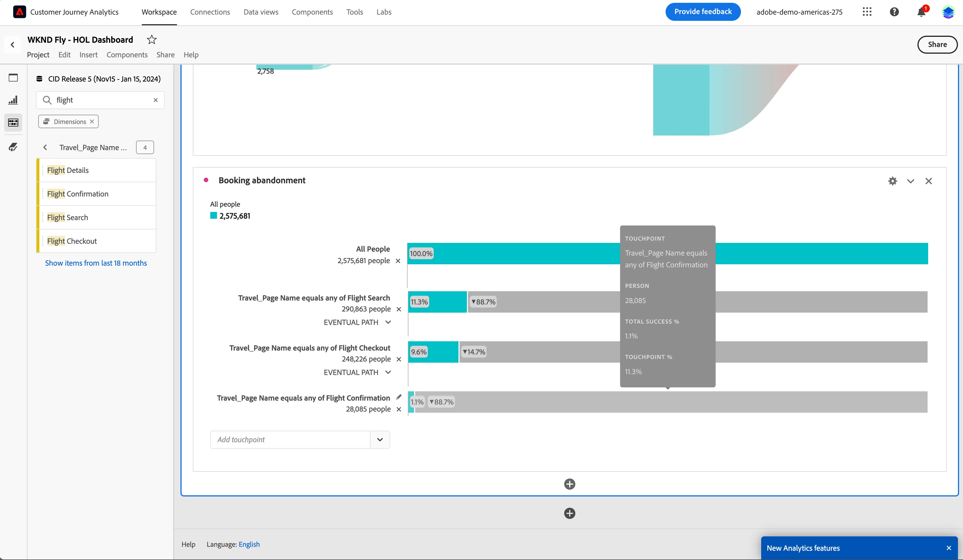Select the Flight Details dimension item

click(x=96, y=170)
